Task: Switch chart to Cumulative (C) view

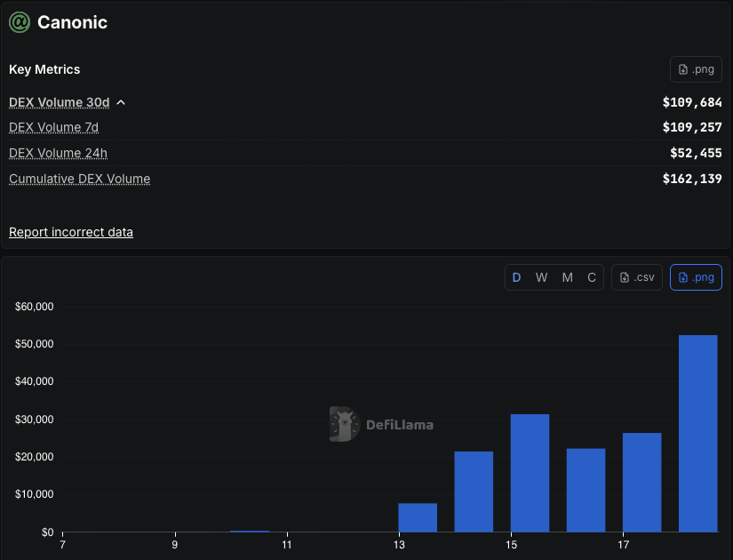Action: 592,277
